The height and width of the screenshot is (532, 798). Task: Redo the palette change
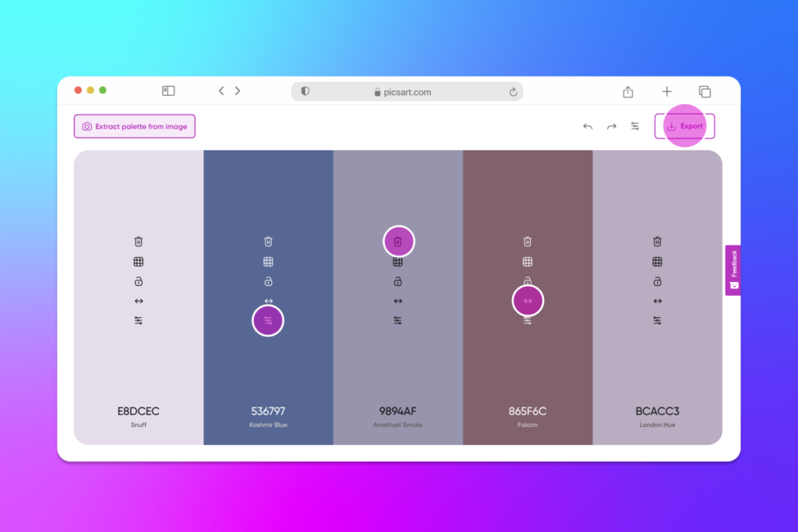(611, 125)
